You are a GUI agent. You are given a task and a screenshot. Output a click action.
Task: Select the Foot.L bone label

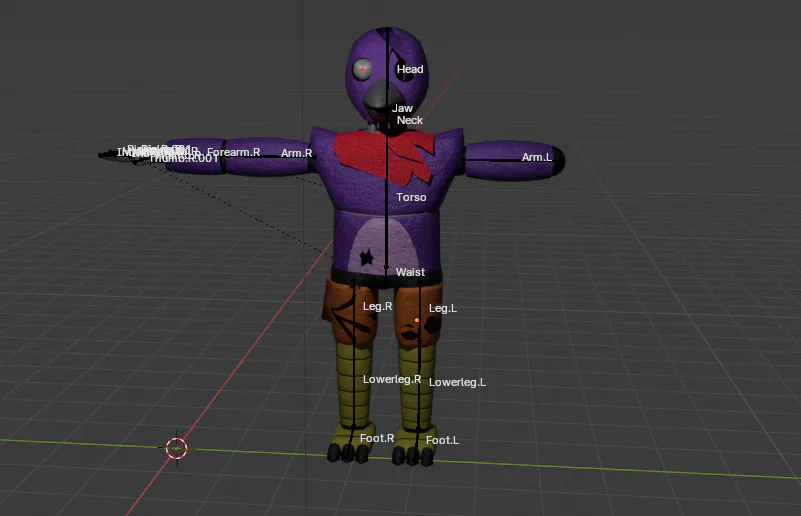[442, 440]
